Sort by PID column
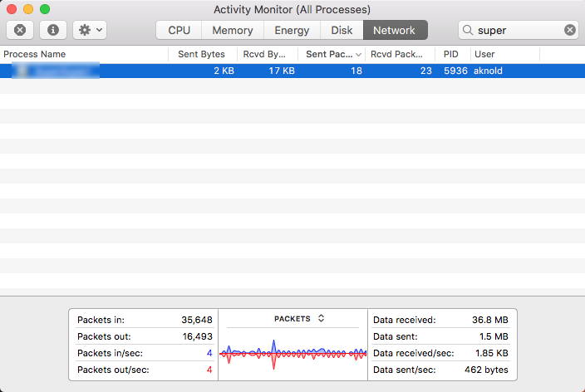Viewport: 585px width, 392px height. pos(451,54)
